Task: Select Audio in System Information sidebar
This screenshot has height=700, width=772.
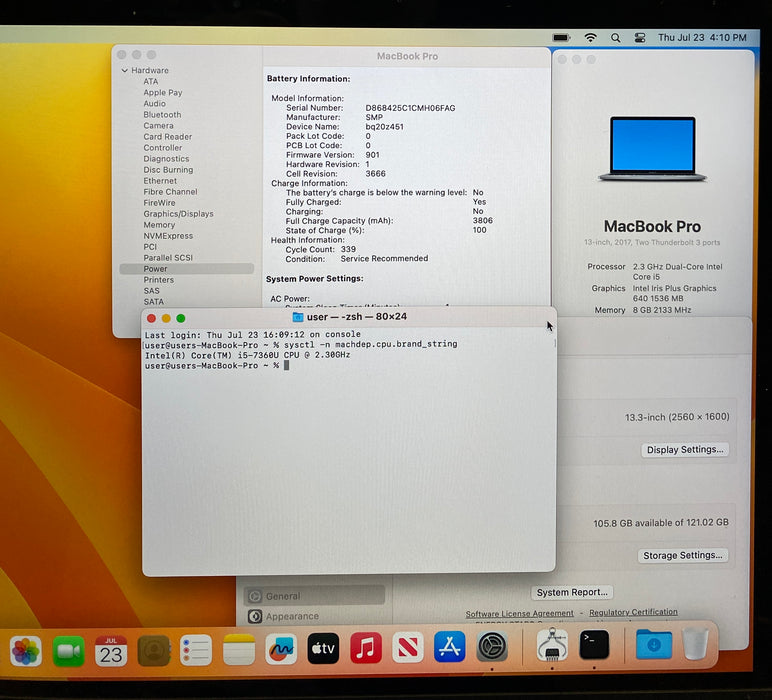Action: pyautogui.click(x=154, y=103)
